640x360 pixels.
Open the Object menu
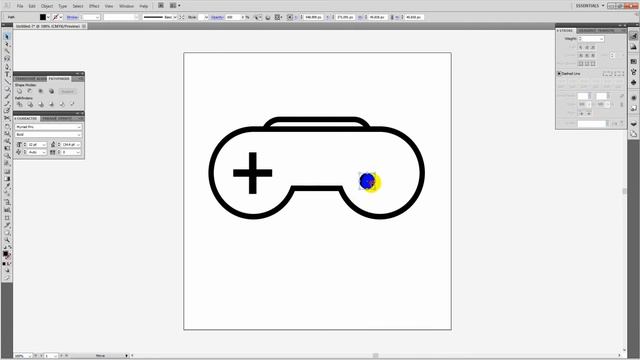point(47,6)
